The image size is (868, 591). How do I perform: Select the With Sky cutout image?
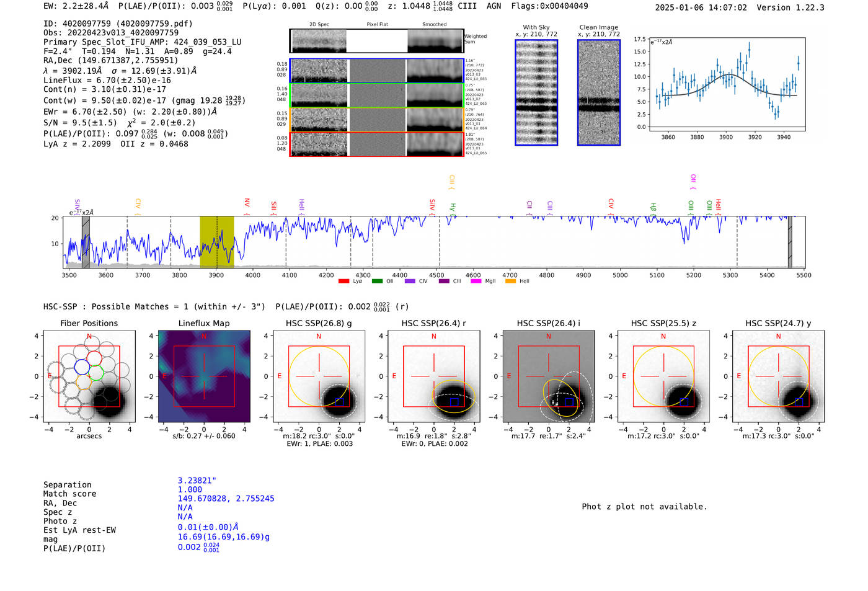(536, 92)
